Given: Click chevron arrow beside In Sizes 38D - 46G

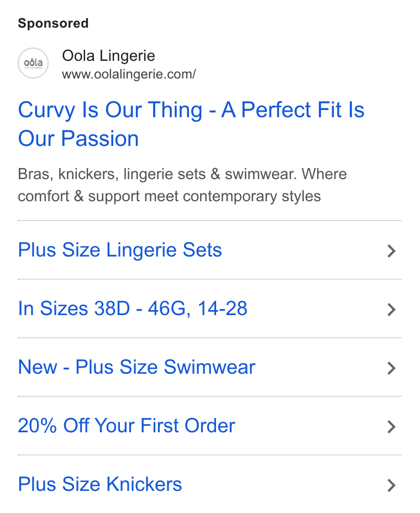Looking at the screenshot, I should 391,310.
